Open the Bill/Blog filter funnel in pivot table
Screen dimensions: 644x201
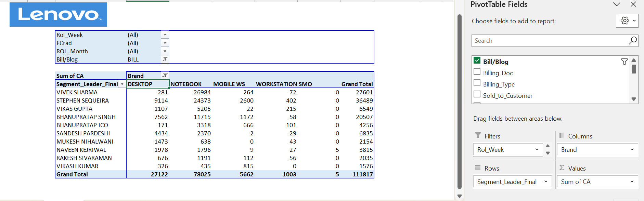pyautogui.click(x=165, y=59)
